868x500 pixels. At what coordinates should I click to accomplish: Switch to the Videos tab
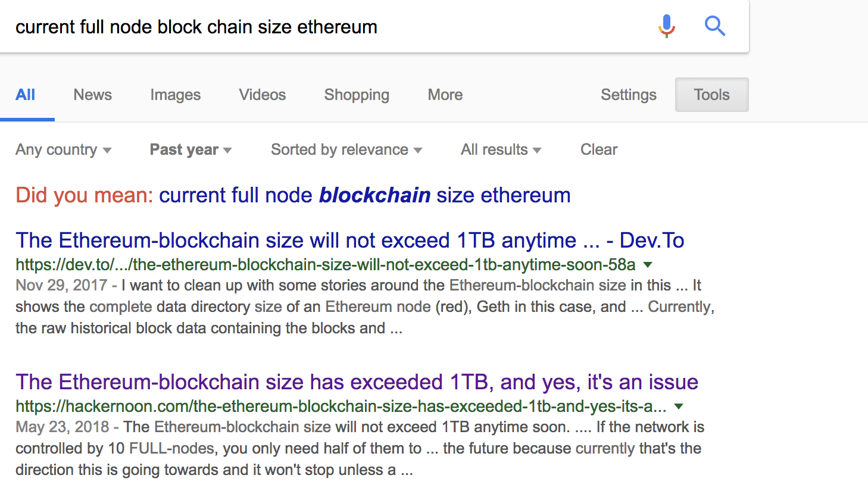click(x=262, y=95)
